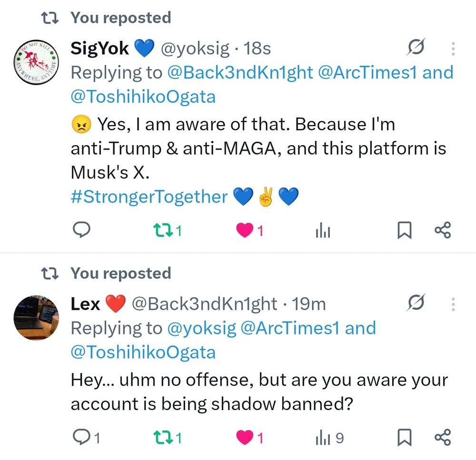Screen dimensions: 476x460
Task: Open more options menu on SigYok's post
Action: [453, 48]
